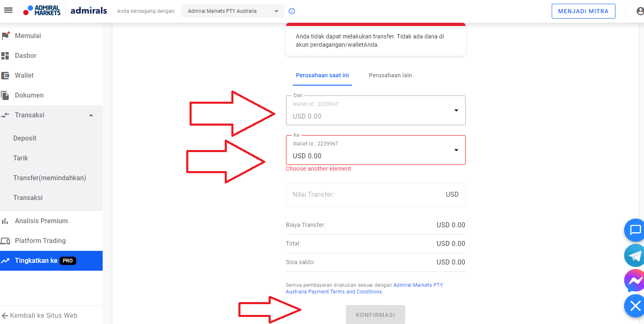Close the floating contact widget
Image resolution: width=644 pixels, height=324 pixels.
[x=635, y=306]
